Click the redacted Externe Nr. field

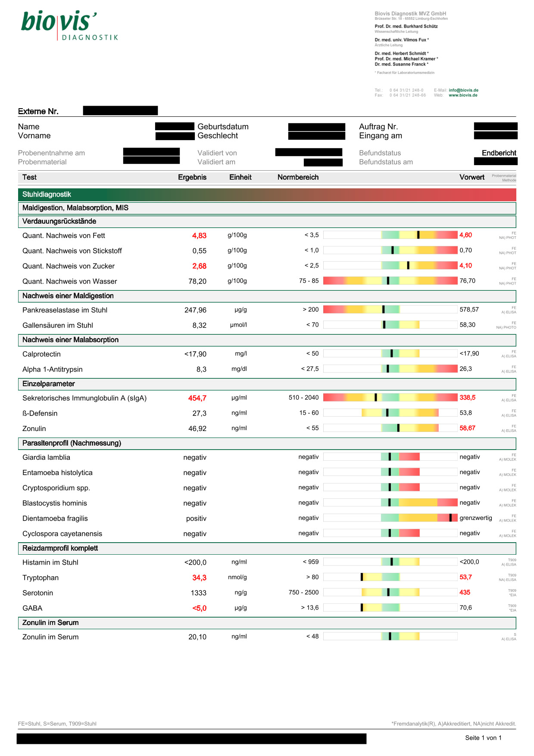(x=120, y=111)
